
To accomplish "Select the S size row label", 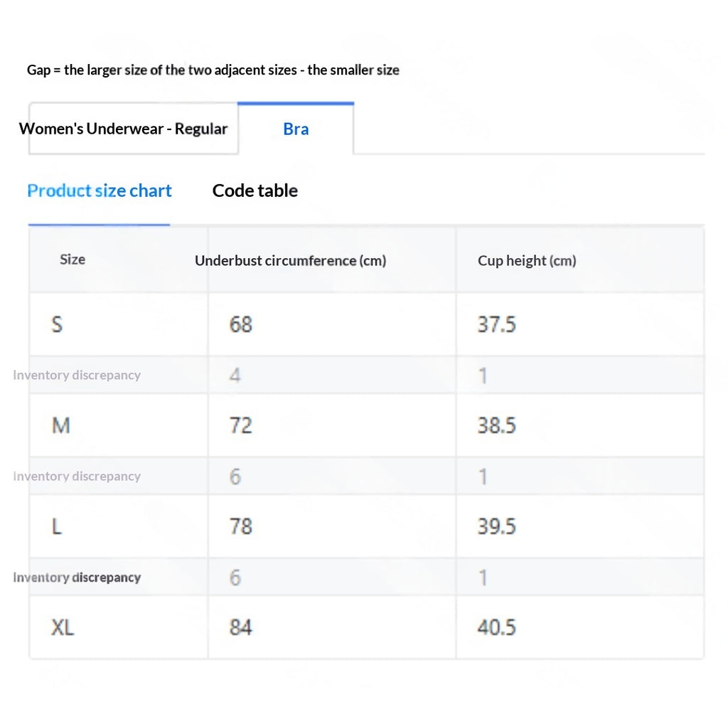I will (x=57, y=324).
